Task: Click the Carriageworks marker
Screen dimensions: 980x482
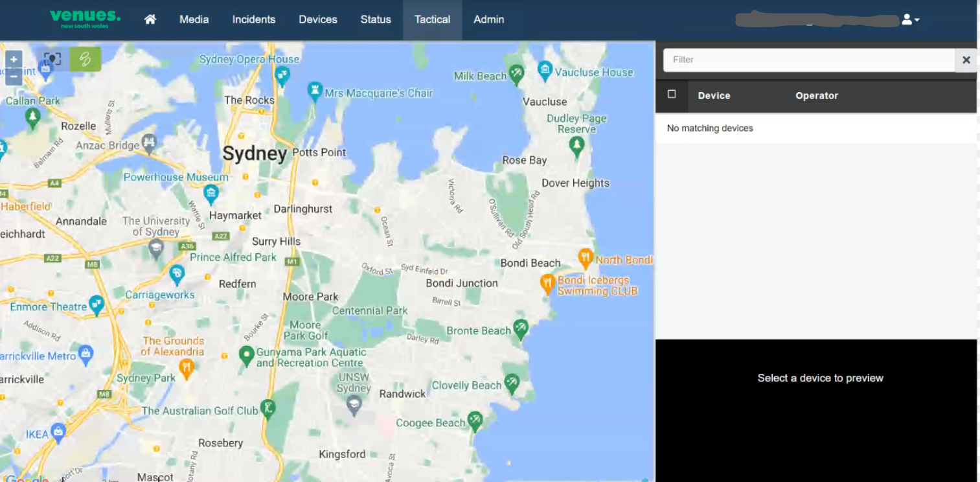Action: [x=177, y=274]
